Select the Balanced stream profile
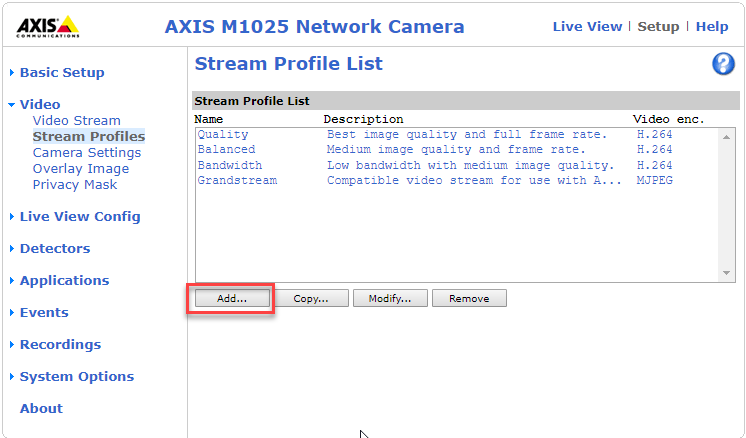The width and height of the screenshot is (746, 438). pyautogui.click(x=226, y=149)
